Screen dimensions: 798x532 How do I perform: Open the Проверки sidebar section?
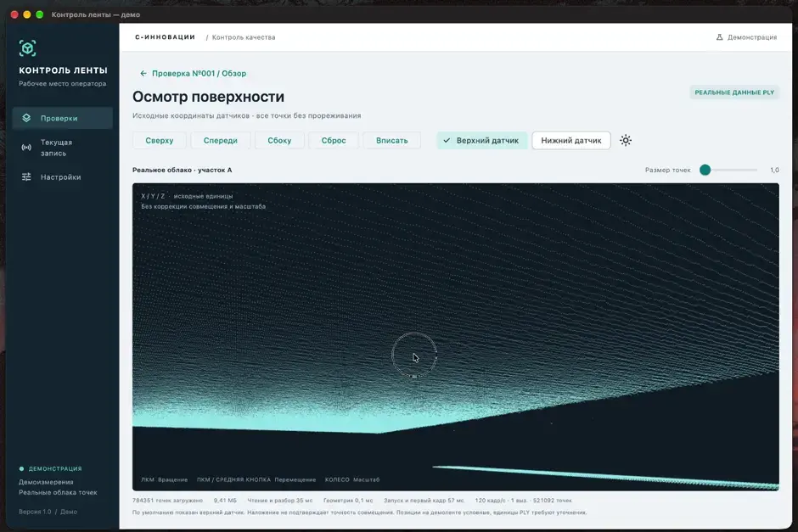click(x=63, y=118)
